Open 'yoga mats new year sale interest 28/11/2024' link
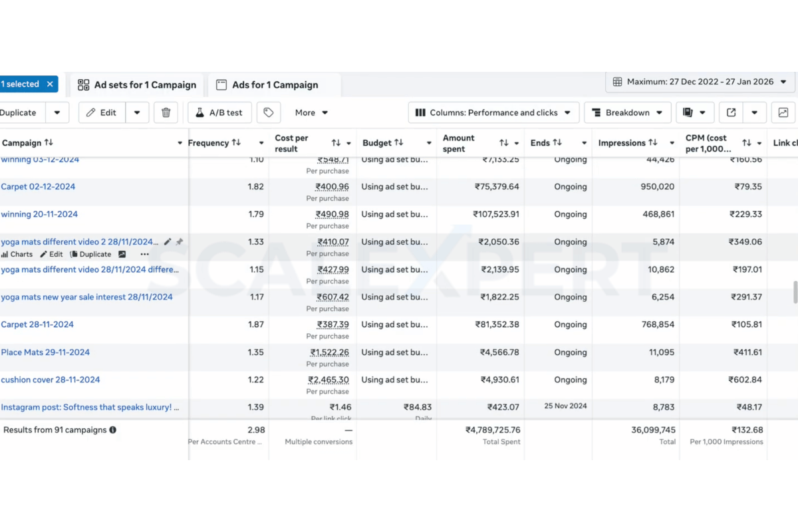 point(86,297)
